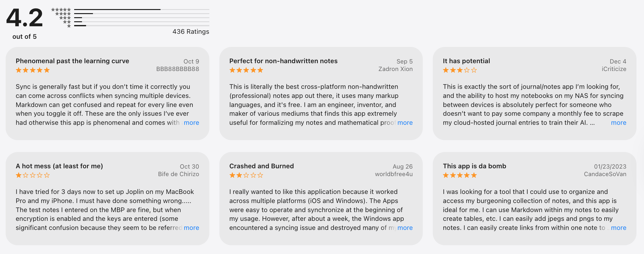Show more of "This app is da bomb" review
644x254 pixels.
click(x=618, y=228)
